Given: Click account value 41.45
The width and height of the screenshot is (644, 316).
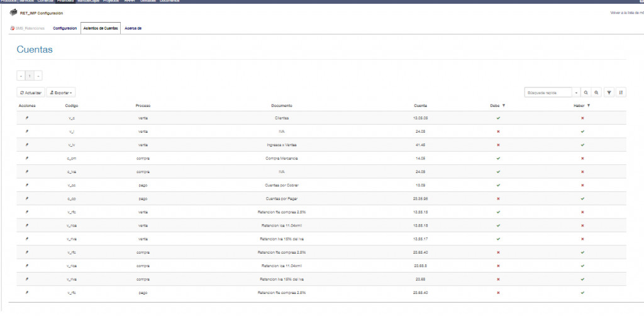Looking at the screenshot, I should 421,145.
